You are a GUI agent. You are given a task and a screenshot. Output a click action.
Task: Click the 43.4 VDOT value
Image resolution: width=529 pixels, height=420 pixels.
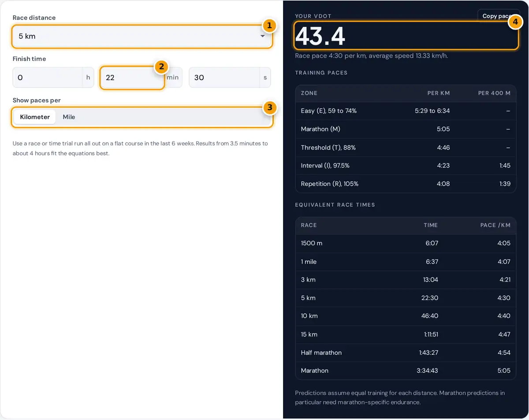point(320,36)
